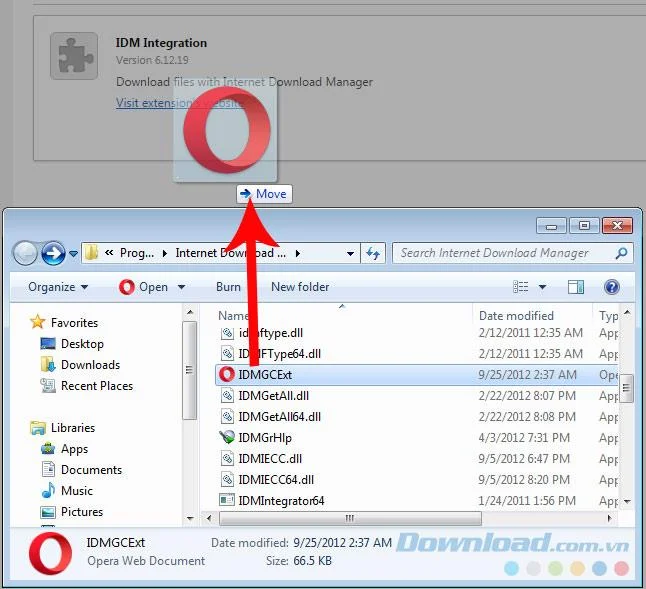This screenshot has height=589, width=646.
Task: Click date 9/25/2012 2:37 AM in details pane
Action: point(342,542)
